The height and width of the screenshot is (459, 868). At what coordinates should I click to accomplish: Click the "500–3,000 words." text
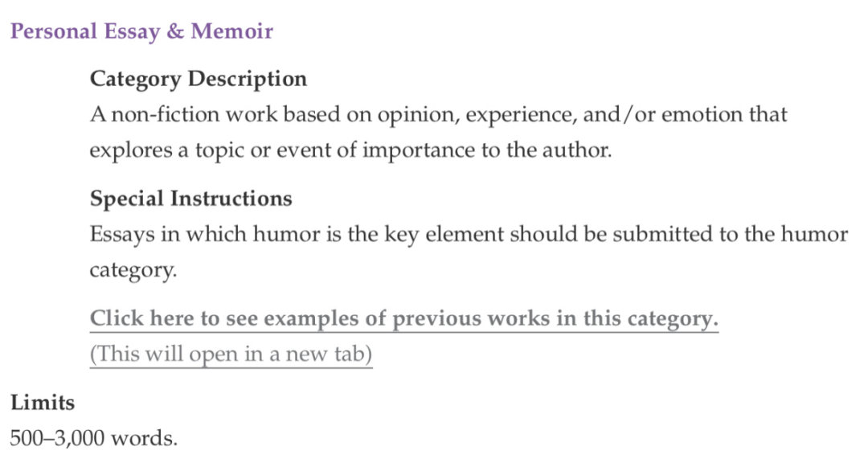click(94, 438)
